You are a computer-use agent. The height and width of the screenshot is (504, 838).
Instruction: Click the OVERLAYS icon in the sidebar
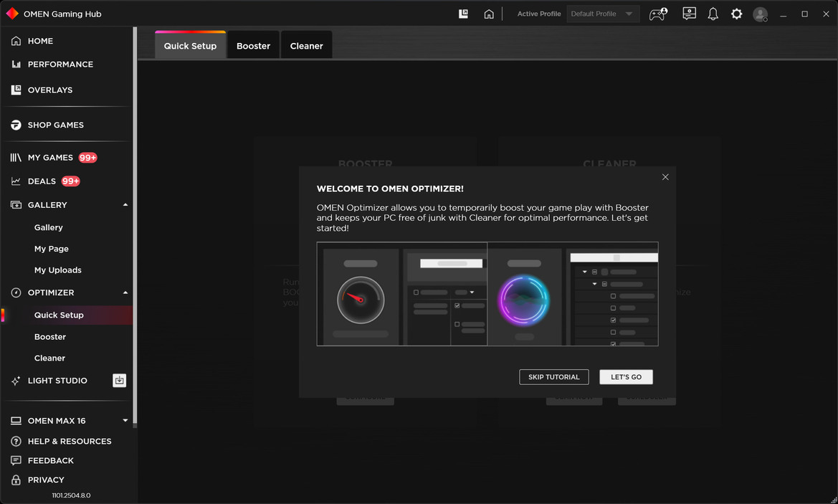[x=16, y=90]
